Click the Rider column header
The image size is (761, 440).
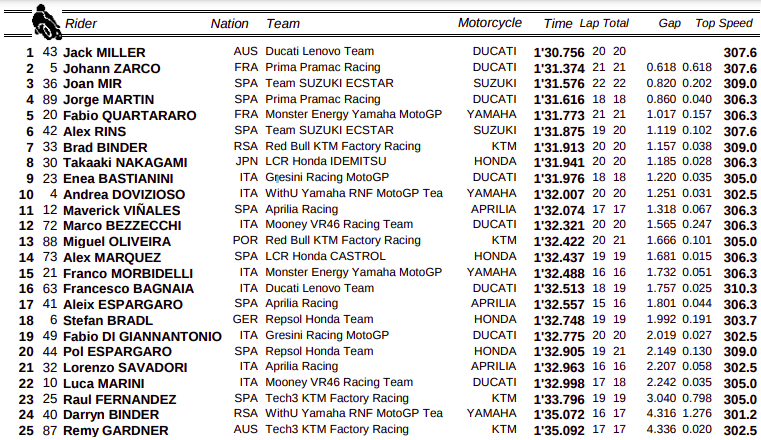click(x=81, y=23)
